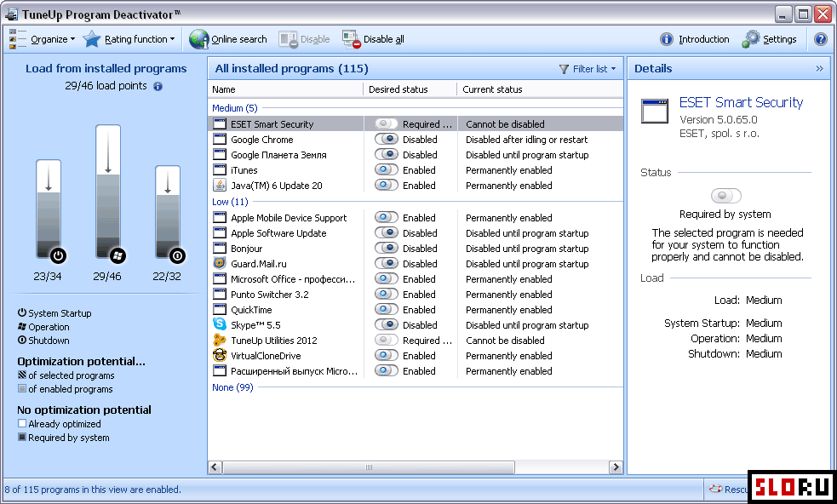The height and width of the screenshot is (504, 837).
Task: Click the Java(TM) 6 Update 20 icon
Action: click(220, 186)
